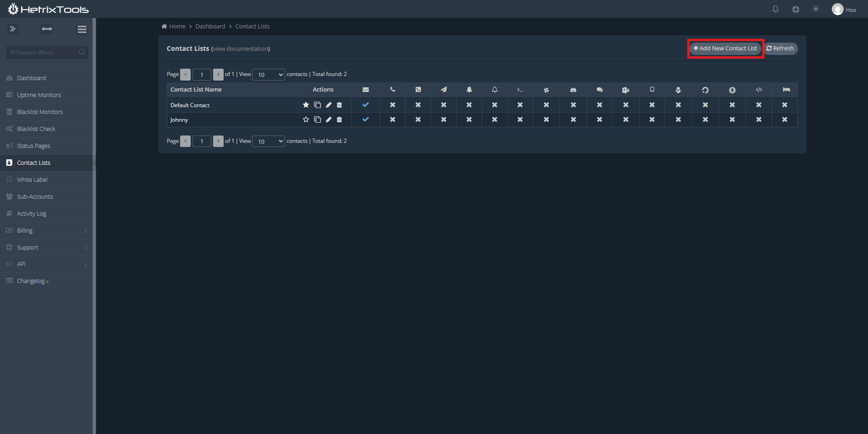Viewport: 868px width, 434px height.
Task: Open the top View count dropdown
Action: (x=269, y=75)
